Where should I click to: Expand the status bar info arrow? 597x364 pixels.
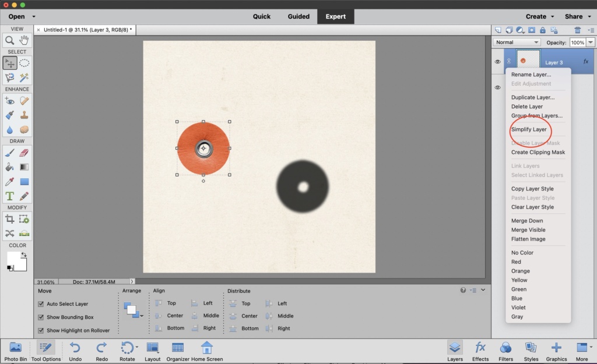pos(132,282)
